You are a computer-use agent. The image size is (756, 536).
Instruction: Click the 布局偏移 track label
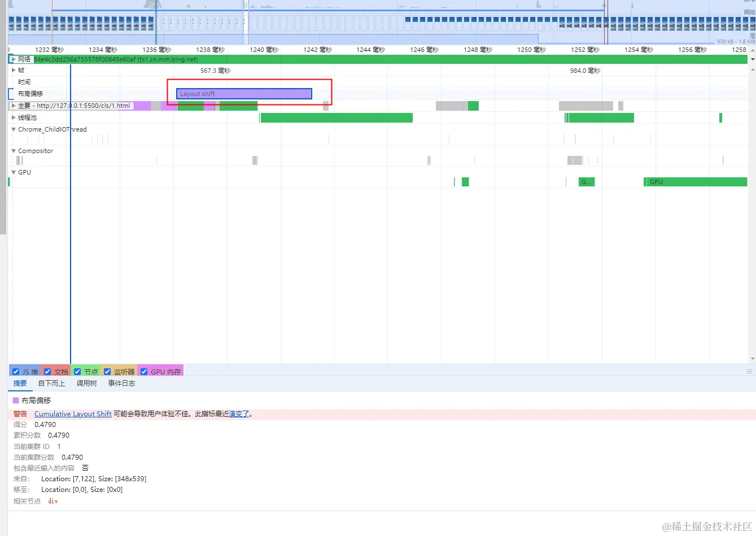pos(30,94)
